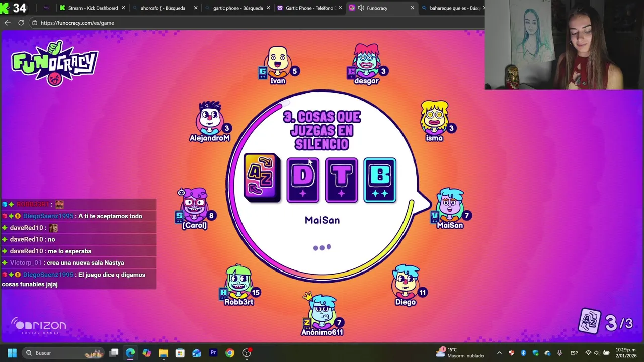The height and width of the screenshot is (362, 644).
Task: Click the address bar URL funocracy.com
Action: pos(77,23)
